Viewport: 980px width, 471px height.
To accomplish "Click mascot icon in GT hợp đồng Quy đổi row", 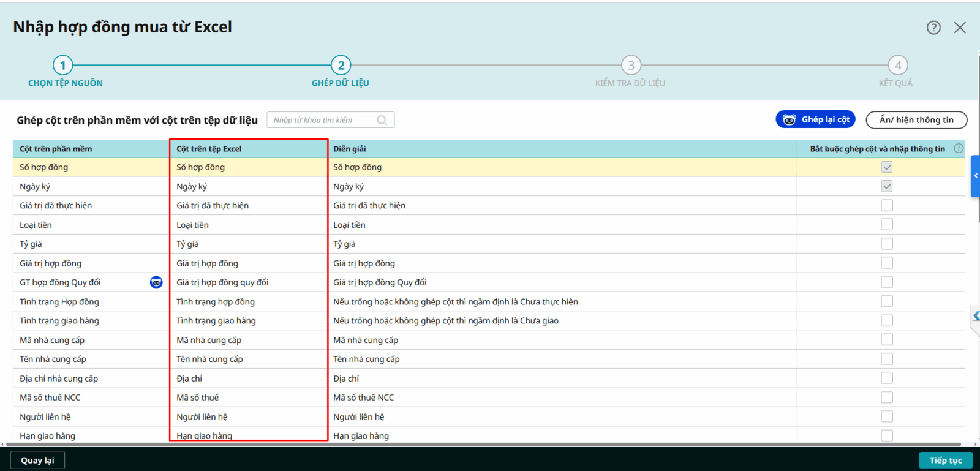I will (x=156, y=282).
